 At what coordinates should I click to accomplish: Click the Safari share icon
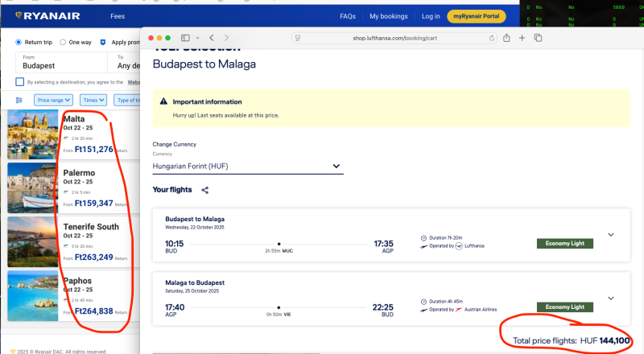[507, 38]
